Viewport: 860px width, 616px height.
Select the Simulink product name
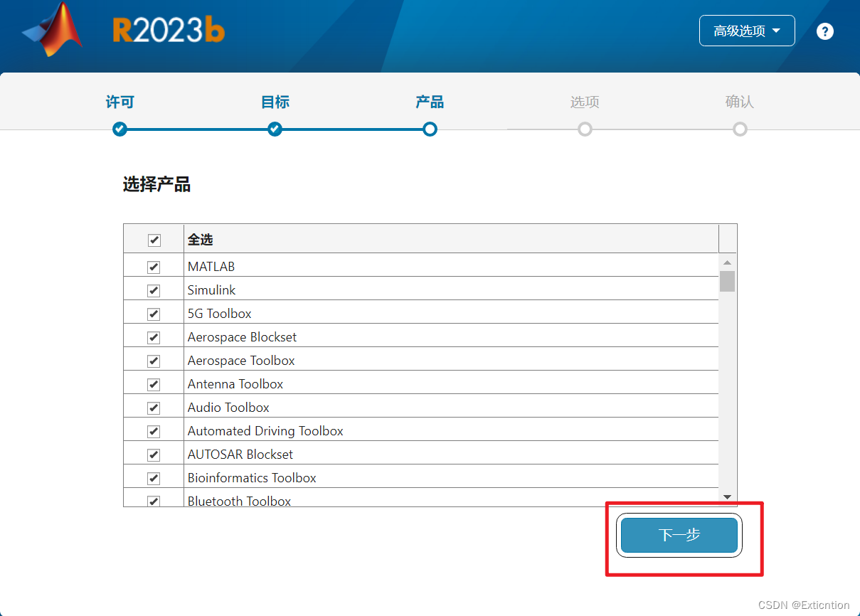click(212, 290)
